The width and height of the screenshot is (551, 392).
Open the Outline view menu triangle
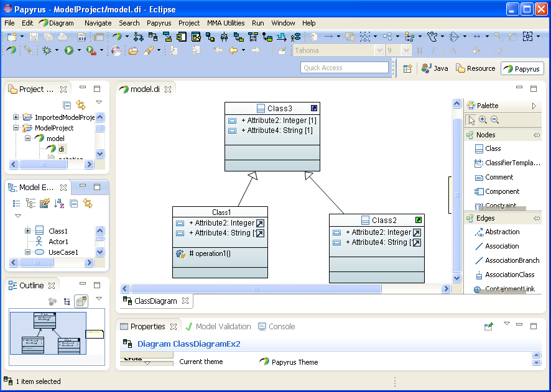pyautogui.click(x=99, y=299)
